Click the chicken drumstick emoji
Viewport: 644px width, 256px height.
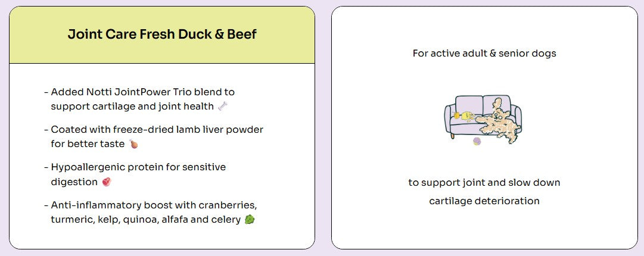coord(133,144)
